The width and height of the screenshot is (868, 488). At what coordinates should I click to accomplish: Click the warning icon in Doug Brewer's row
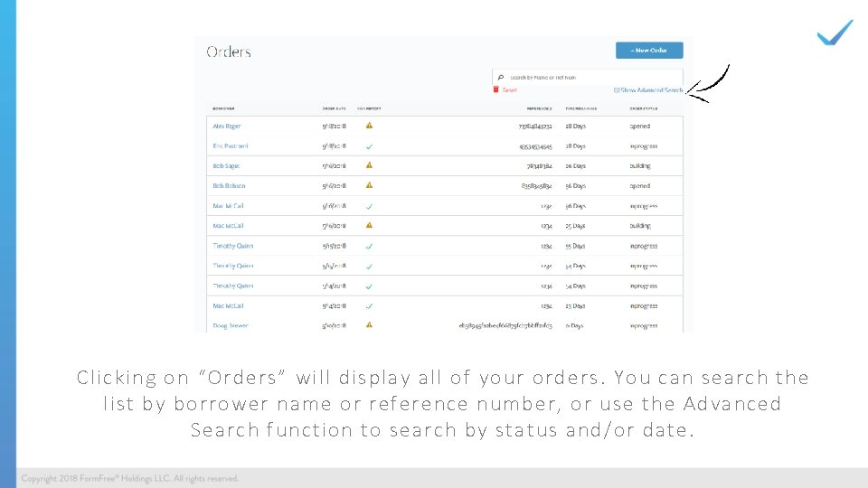pyautogui.click(x=369, y=325)
